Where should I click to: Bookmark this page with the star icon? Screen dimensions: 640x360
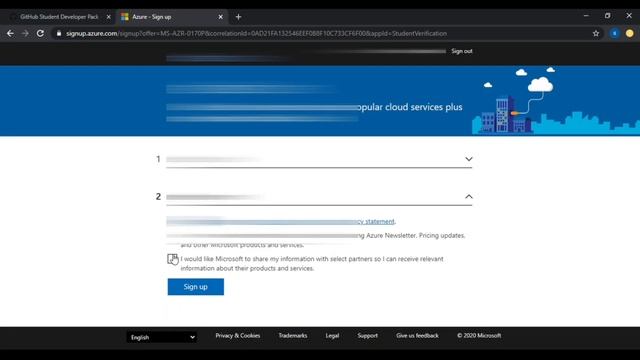point(596,33)
